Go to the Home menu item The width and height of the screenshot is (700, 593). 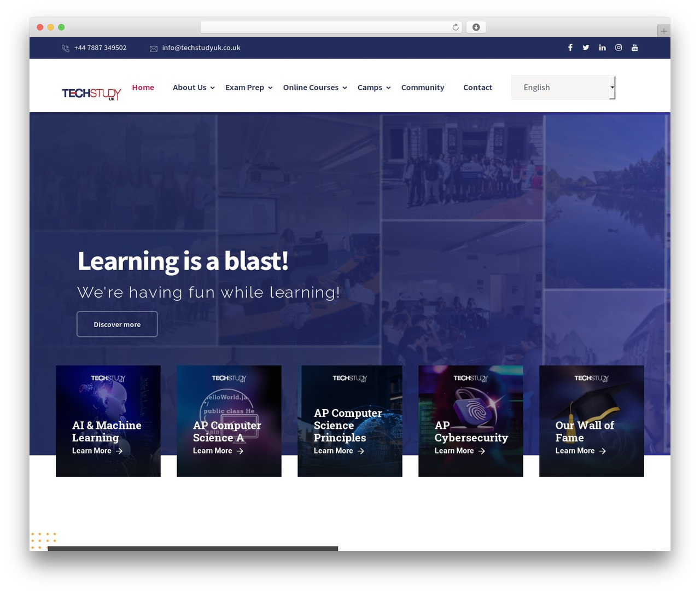pos(143,88)
